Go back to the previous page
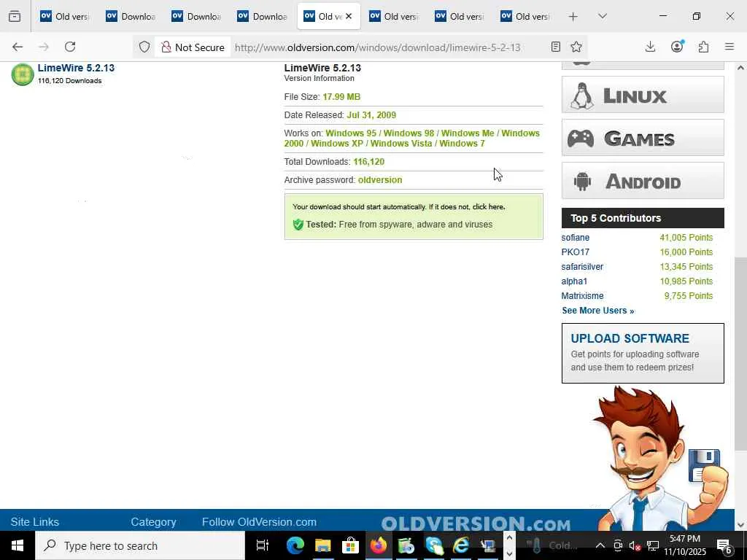The image size is (747, 560). click(x=18, y=47)
